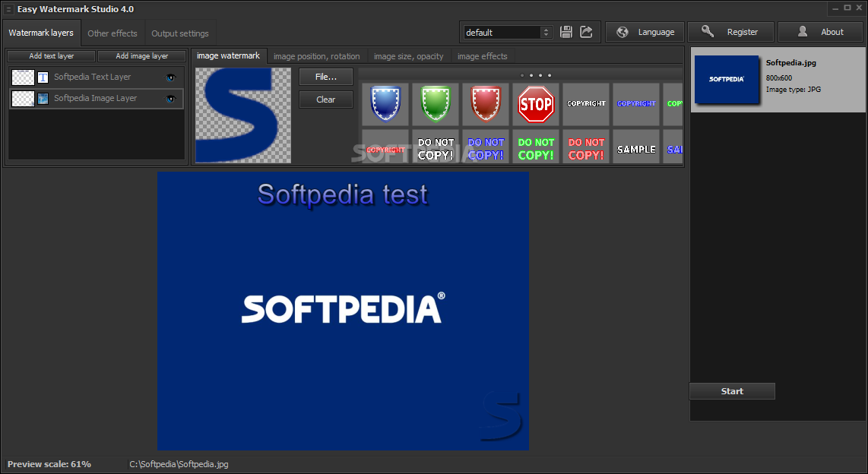
Task: Click the S watermark preview thumbnail
Action: tap(243, 115)
